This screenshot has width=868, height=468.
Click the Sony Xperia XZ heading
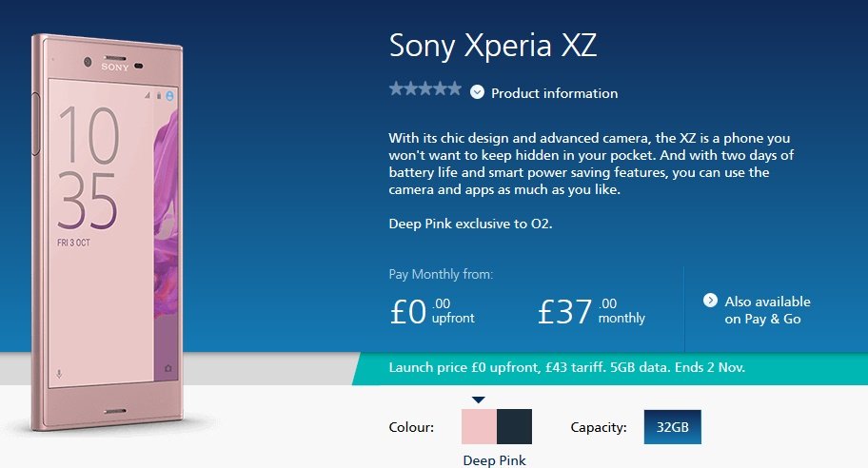[493, 46]
